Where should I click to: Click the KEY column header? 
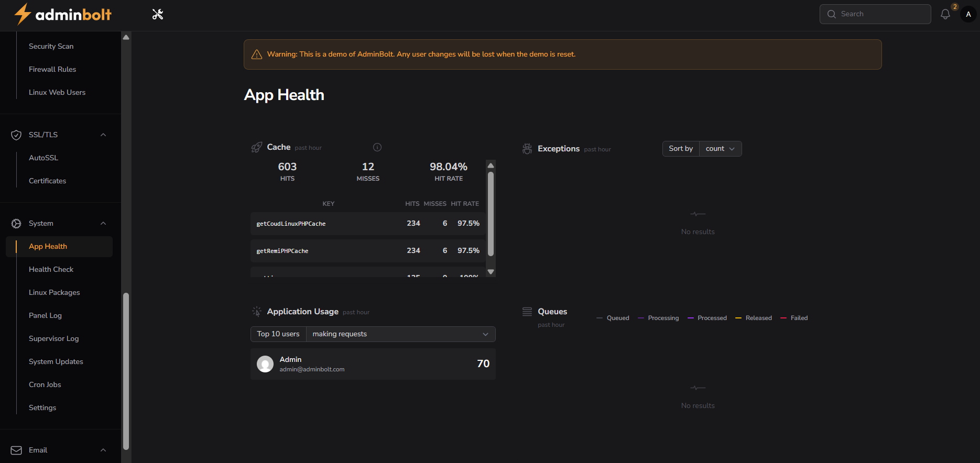329,204
